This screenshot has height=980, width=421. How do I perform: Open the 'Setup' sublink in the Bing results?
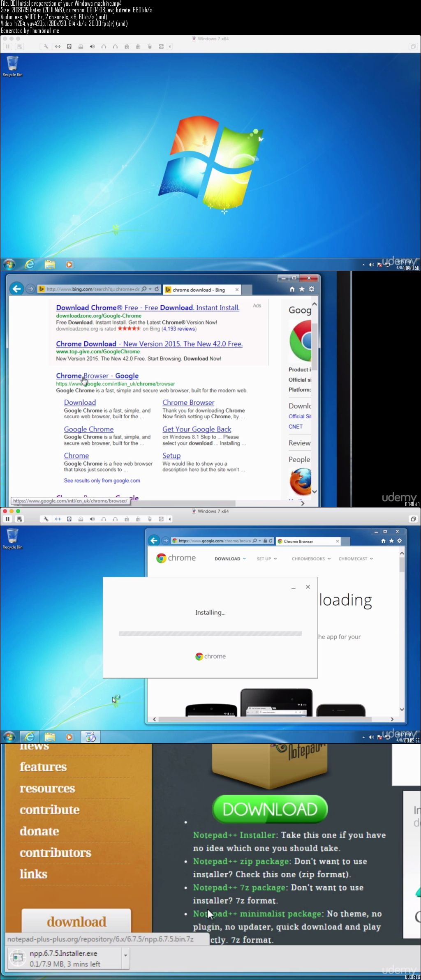[171, 456]
